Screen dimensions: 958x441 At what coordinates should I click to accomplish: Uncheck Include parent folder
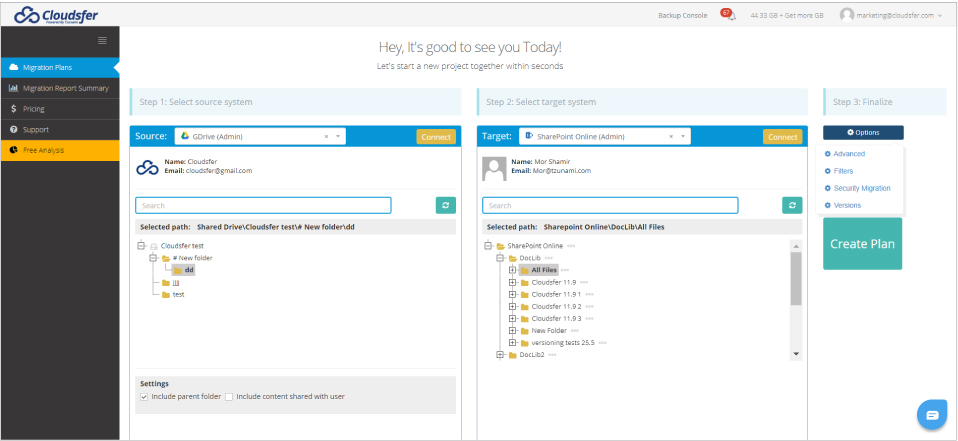(x=144, y=397)
